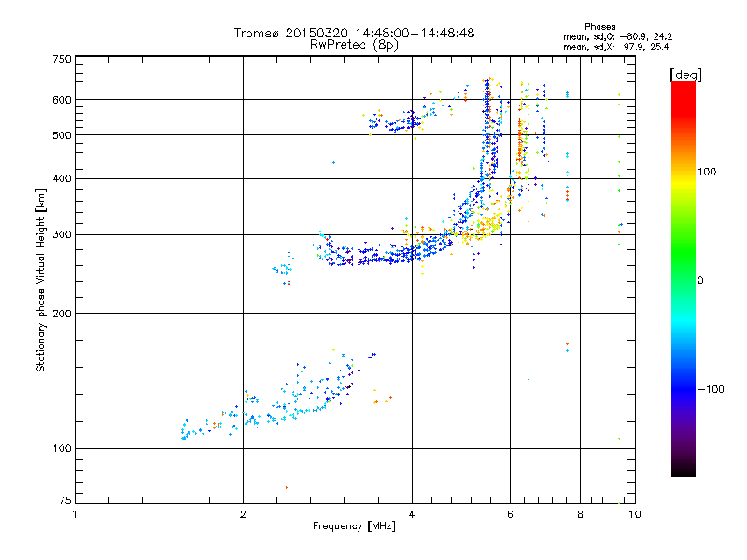The width and height of the screenshot is (747, 560).
Task: Click the 'Phases' heading in the top-right
Action: [x=599, y=27]
